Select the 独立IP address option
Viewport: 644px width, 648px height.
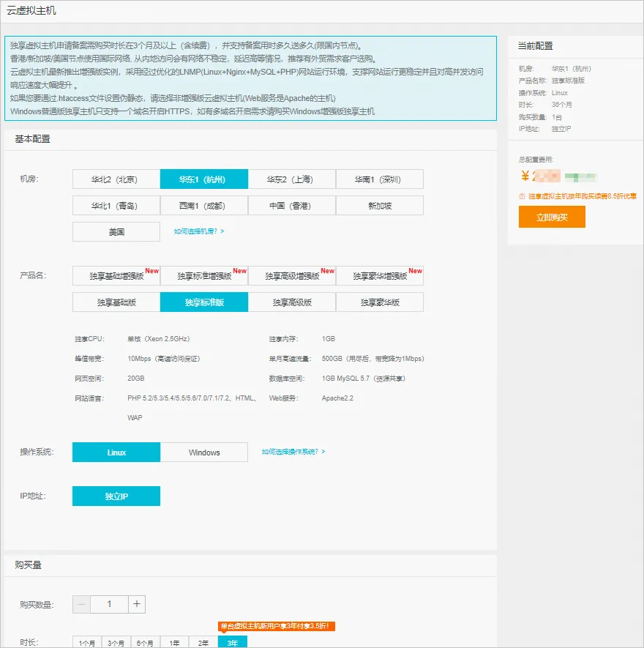[116, 496]
